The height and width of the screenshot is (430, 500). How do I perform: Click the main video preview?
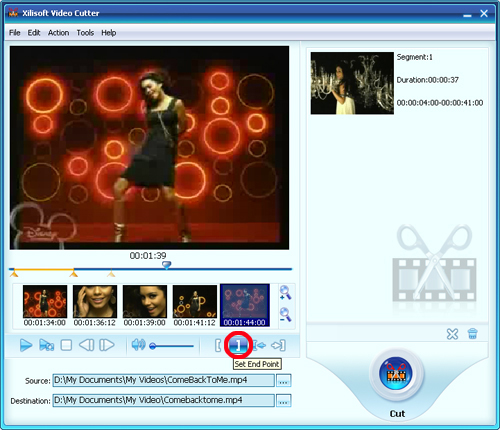click(x=149, y=148)
